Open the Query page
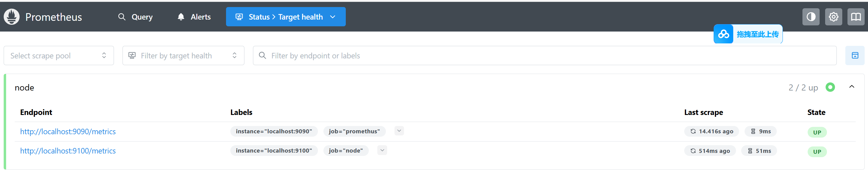This screenshot has width=868, height=181. coord(135,17)
